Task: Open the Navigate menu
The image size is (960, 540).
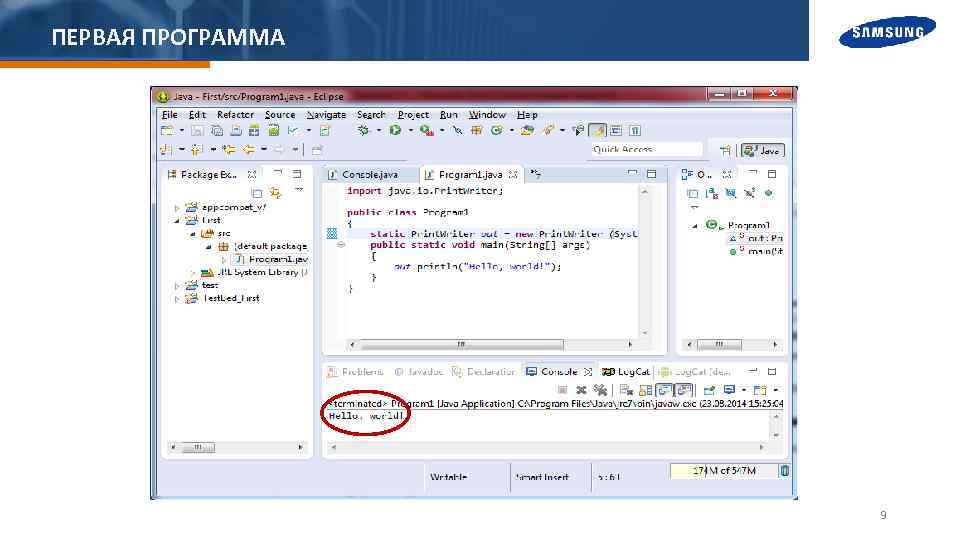Action: pyautogui.click(x=326, y=114)
